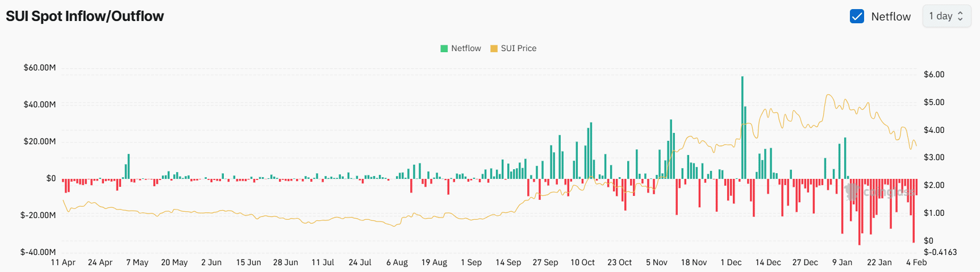Select the 10 Oct date on the x-axis

click(x=582, y=262)
